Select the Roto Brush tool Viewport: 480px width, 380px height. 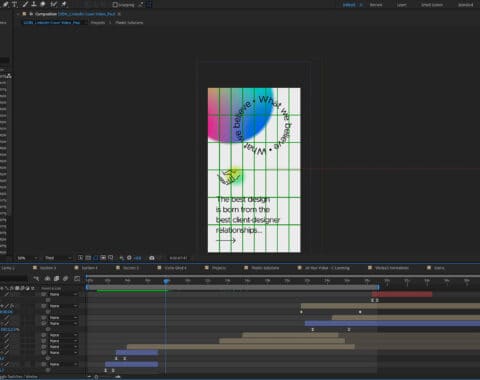tap(53, 4)
